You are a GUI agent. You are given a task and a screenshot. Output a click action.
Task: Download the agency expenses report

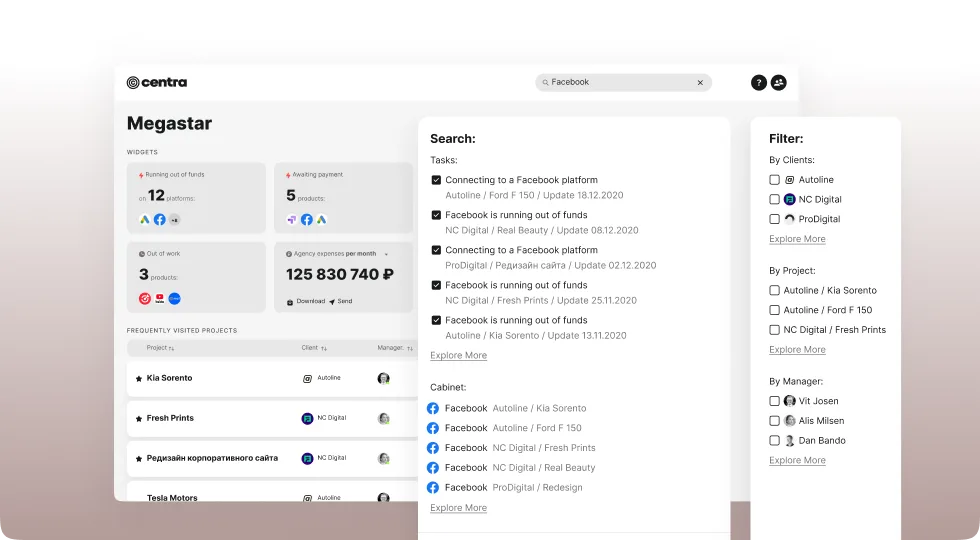[305, 301]
